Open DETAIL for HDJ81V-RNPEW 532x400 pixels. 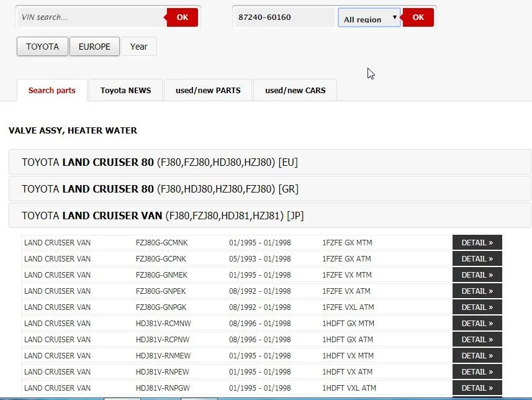477,372
